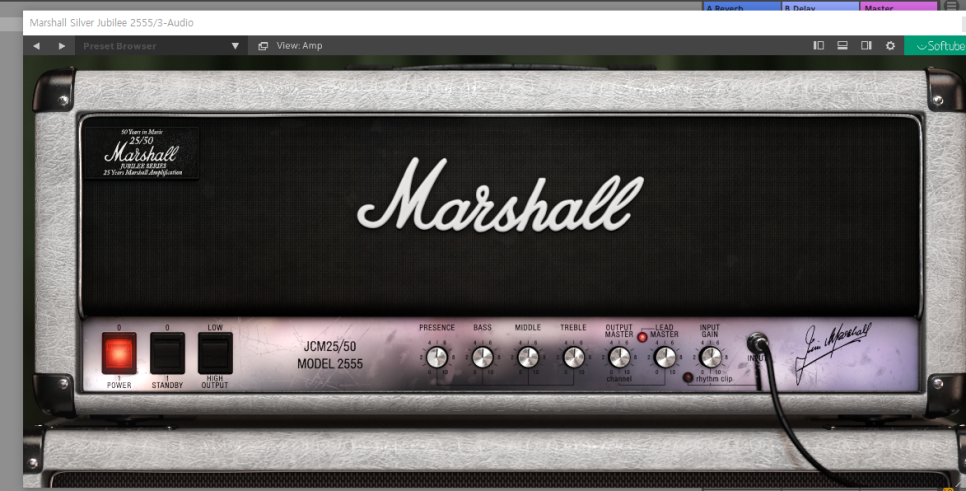Screen dimensions: 966x491
Task: Click the Softube logo
Action: [x=934, y=46]
